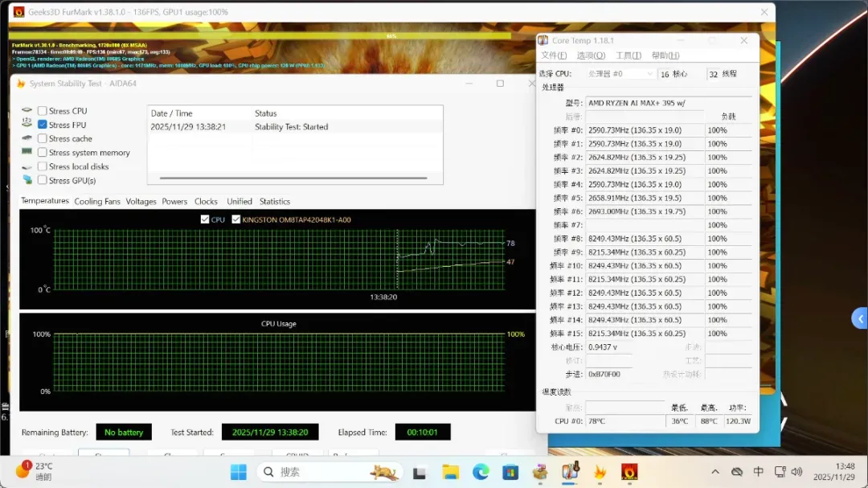Launch Microsoft Edge from taskbar
868x488 pixels.
481,472
